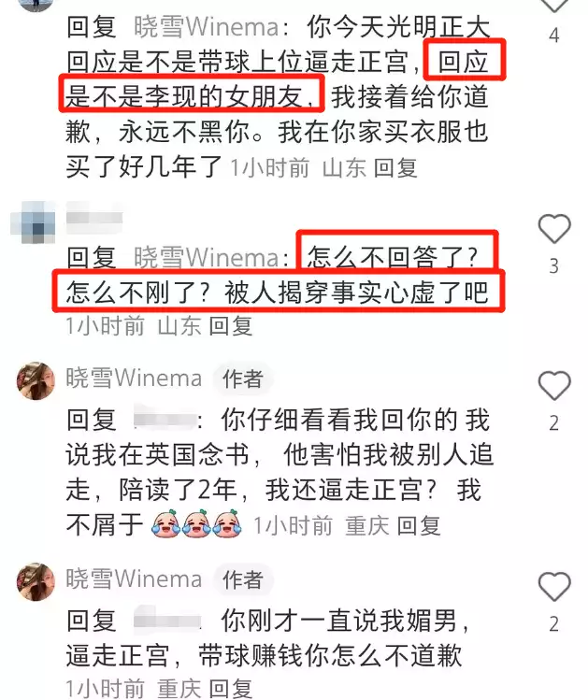The height and width of the screenshot is (700, 588).
Task: Tap the 4 likes count near top
Action: point(554,36)
